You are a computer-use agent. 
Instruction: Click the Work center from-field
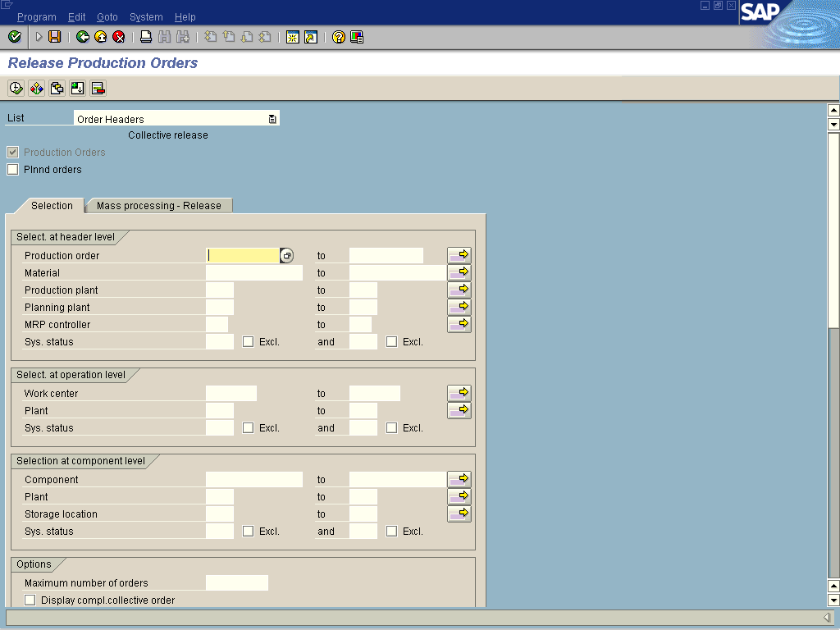tap(231, 393)
